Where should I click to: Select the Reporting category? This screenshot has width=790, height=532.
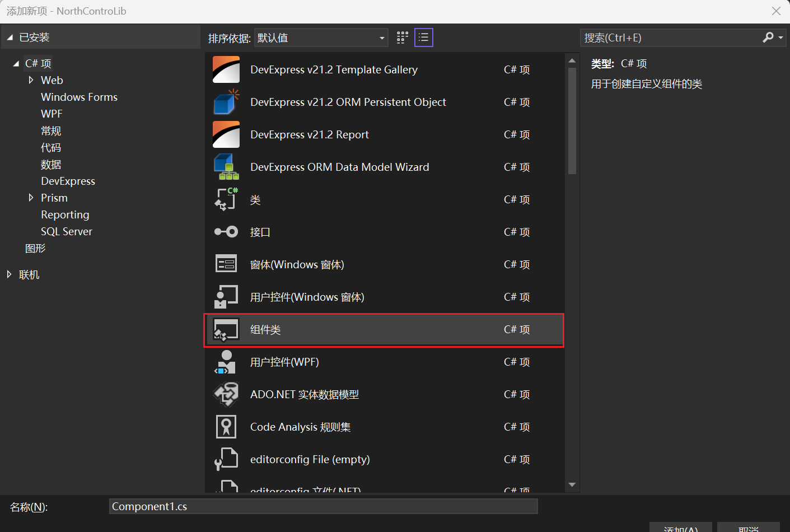(x=65, y=214)
